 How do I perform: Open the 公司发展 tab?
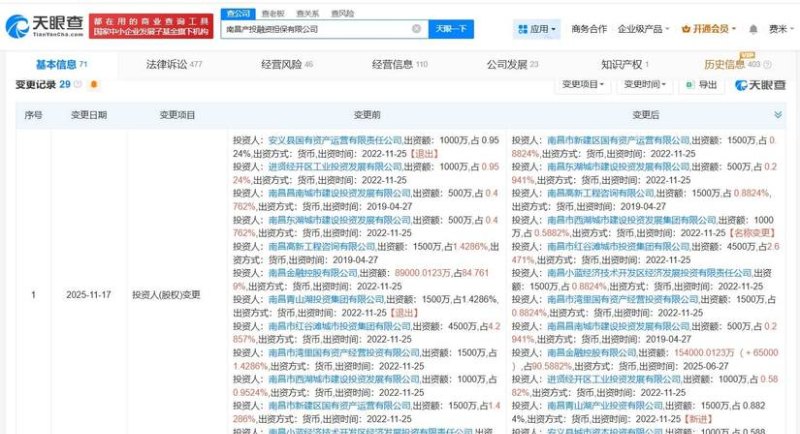click(512, 64)
